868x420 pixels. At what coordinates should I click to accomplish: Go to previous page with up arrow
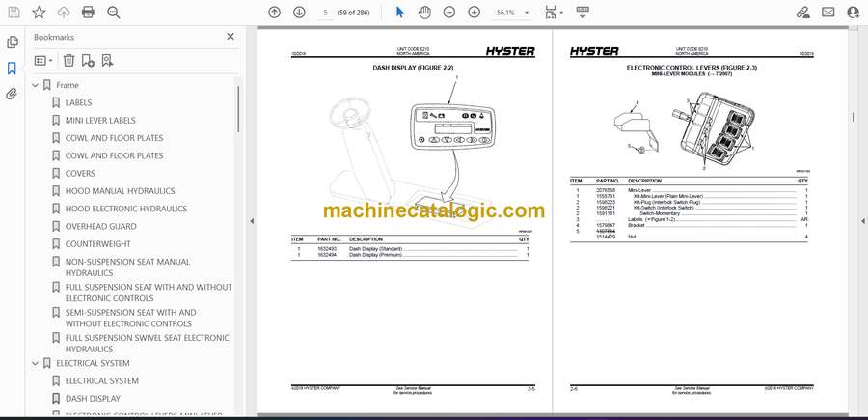(x=274, y=13)
